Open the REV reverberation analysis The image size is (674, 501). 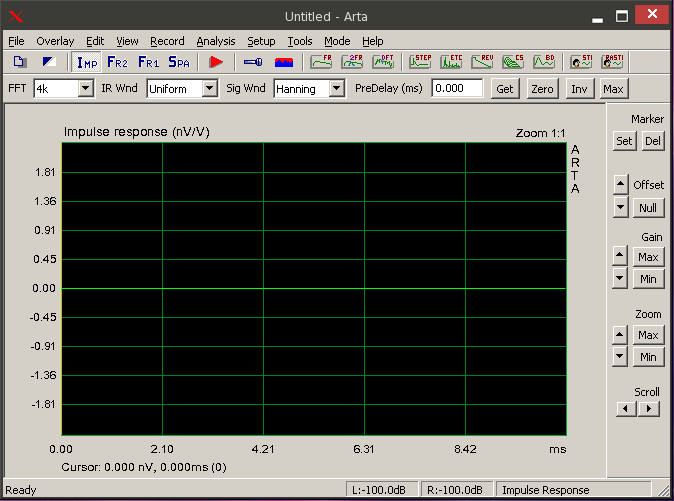[x=482, y=62]
